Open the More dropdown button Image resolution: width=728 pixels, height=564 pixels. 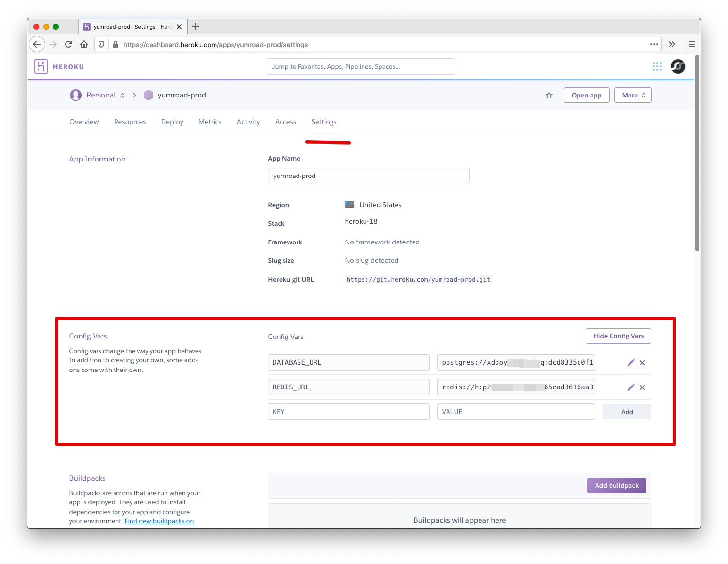coord(633,95)
